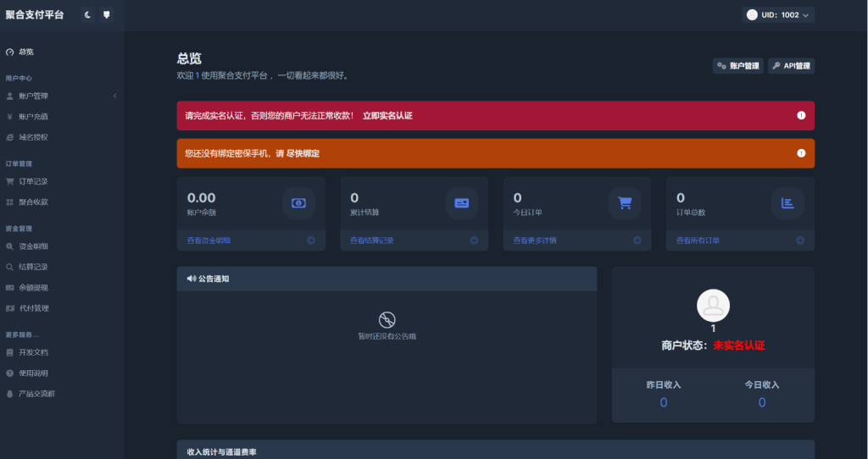Click the 今日订单 shopping cart icon

pyautogui.click(x=625, y=203)
